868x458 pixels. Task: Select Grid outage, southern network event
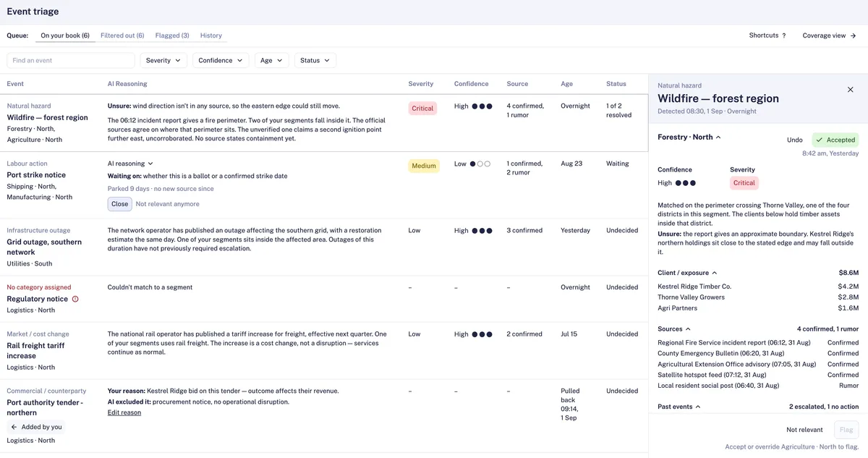click(x=44, y=247)
